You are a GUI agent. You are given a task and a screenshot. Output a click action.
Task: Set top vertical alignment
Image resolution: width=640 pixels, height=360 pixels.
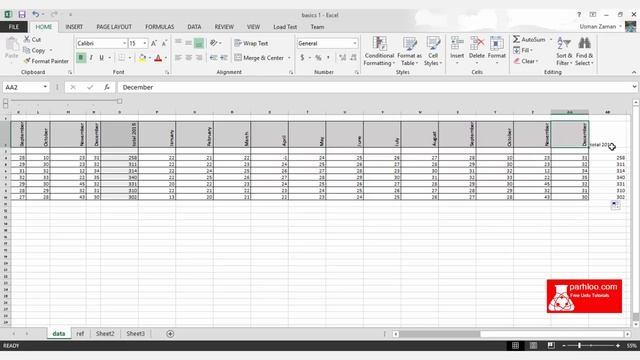click(x=178, y=43)
